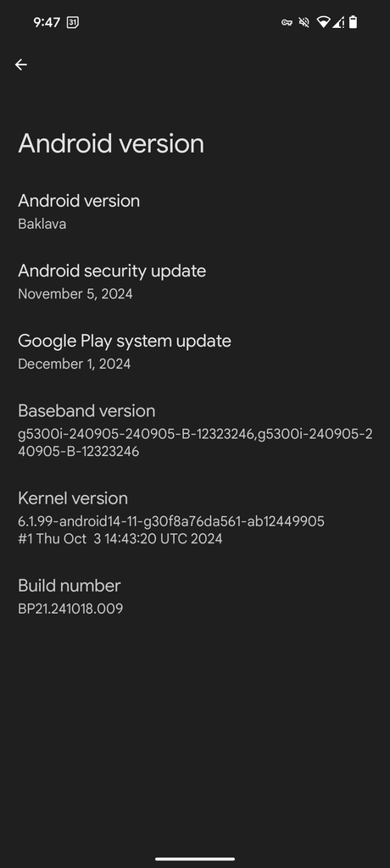Screen dimensions: 390x868
Task: Tap the Android version page heading
Action: 111,143
